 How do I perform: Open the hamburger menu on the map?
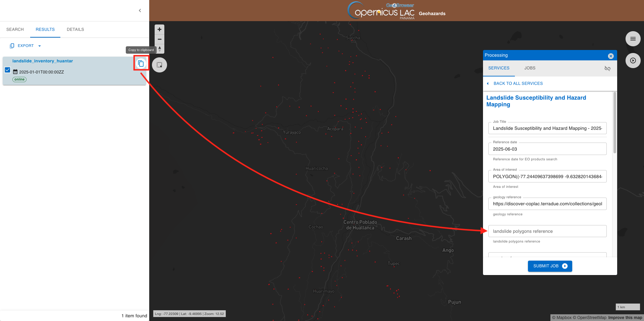point(633,39)
